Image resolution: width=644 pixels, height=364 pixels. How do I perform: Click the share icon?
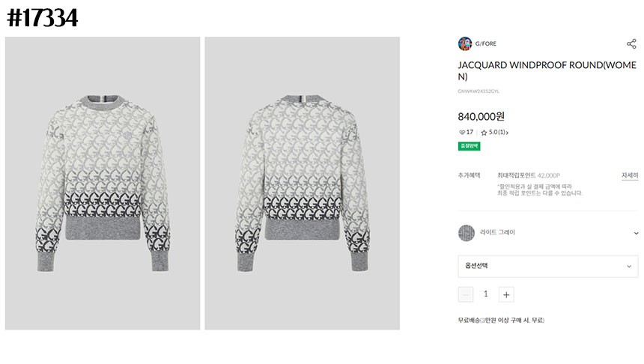click(631, 44)
